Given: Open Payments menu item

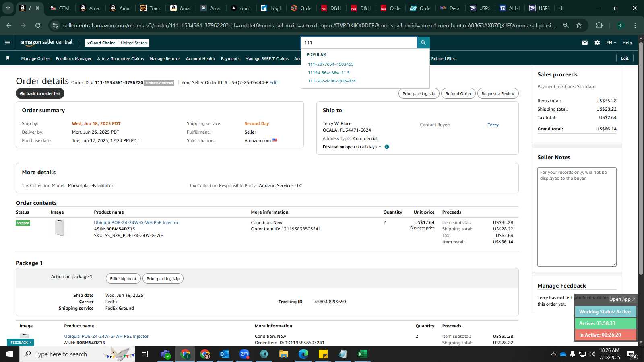Looking at the screenshot, I should coord(230,58).
